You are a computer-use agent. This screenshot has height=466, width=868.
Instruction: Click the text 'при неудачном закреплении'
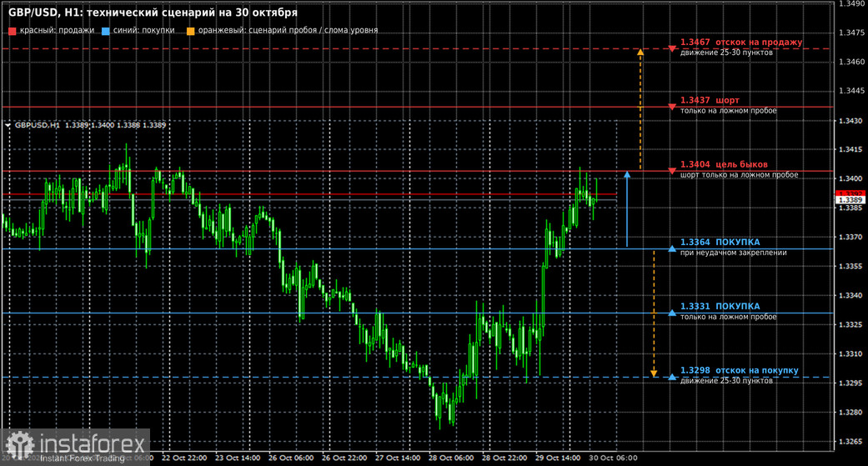[734, 253]
